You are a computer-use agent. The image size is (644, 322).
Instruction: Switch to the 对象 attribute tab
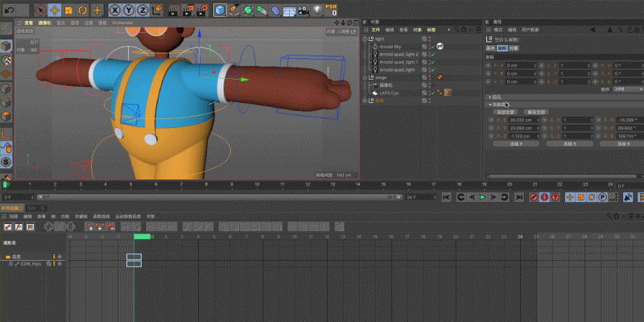[x=514, y=48]
